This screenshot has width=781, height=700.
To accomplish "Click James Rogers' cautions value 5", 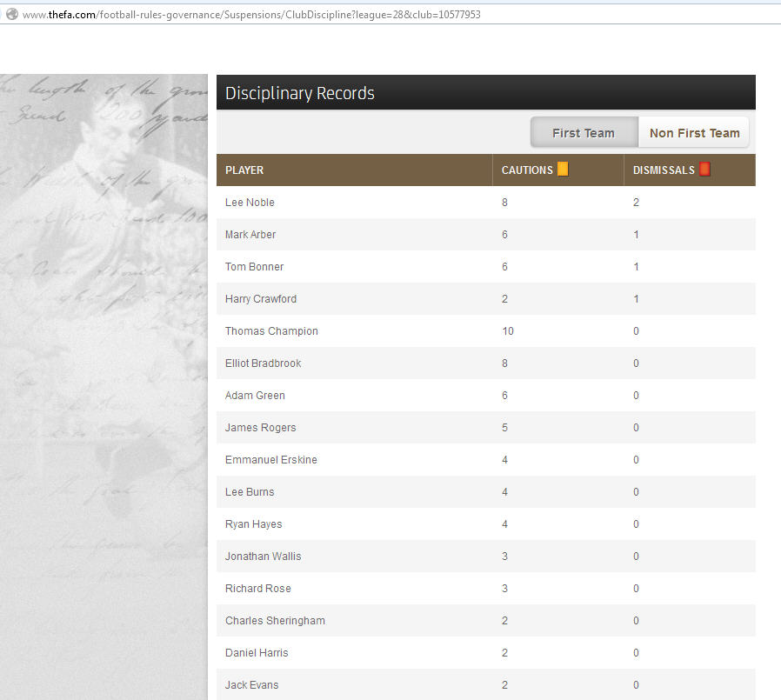I will pyautogui.click(x=504, y=428).
